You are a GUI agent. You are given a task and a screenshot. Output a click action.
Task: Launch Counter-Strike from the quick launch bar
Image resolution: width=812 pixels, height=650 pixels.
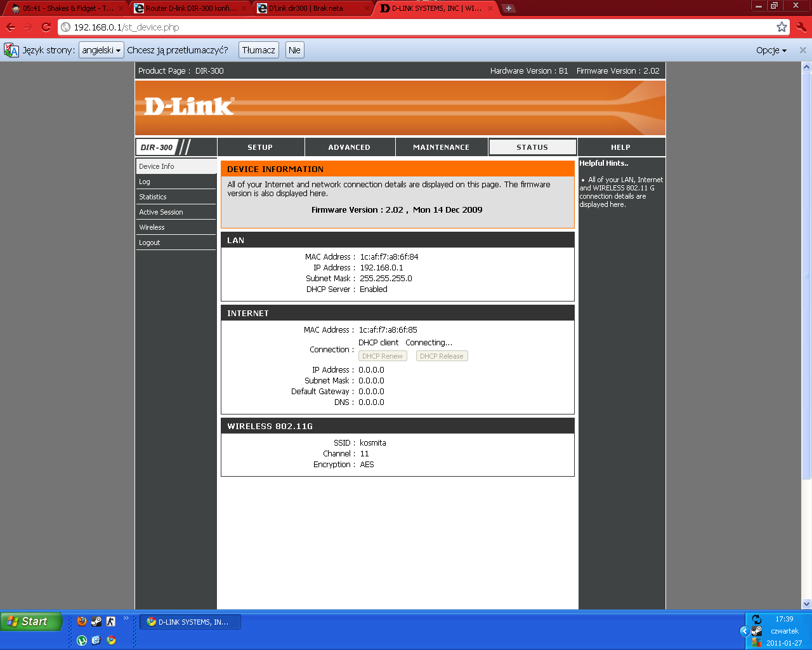111,621
